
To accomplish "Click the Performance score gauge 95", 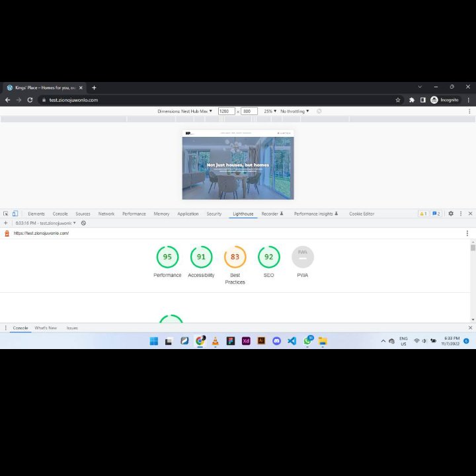I will coord(167,257).
